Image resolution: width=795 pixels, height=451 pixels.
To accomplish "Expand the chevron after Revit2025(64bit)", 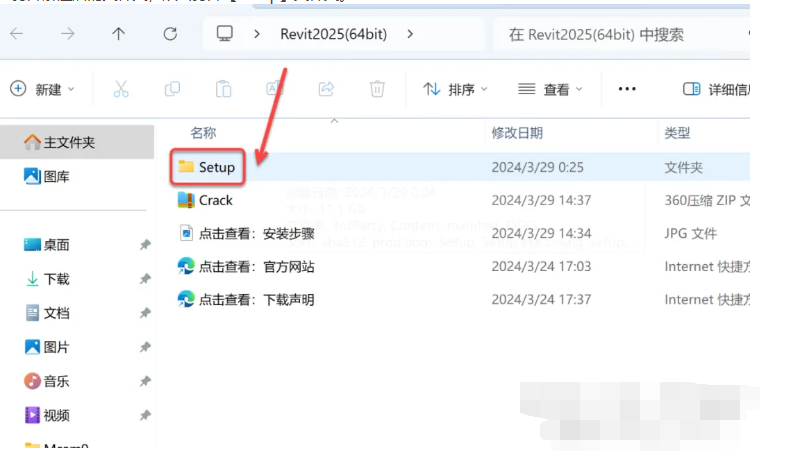I will [410, 34].
